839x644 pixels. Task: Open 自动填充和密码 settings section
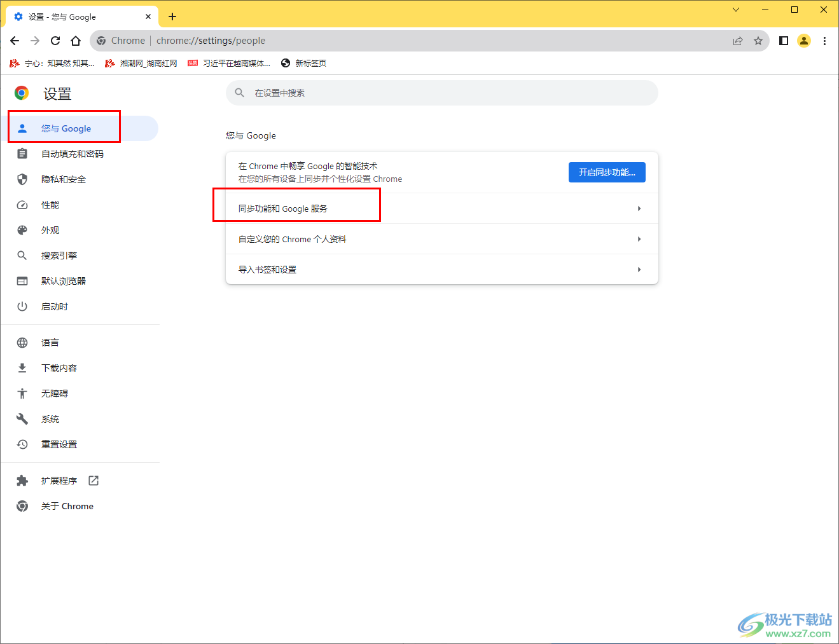click(80, 154)
